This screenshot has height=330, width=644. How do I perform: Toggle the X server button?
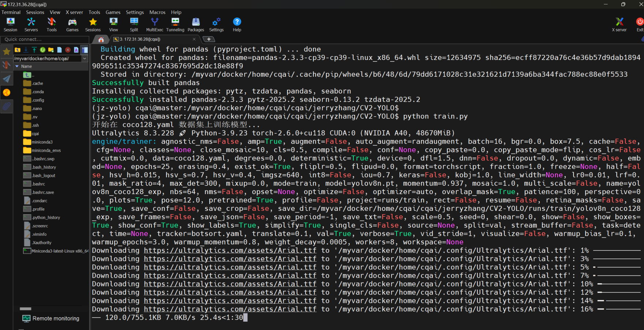[x=619, y=24]
